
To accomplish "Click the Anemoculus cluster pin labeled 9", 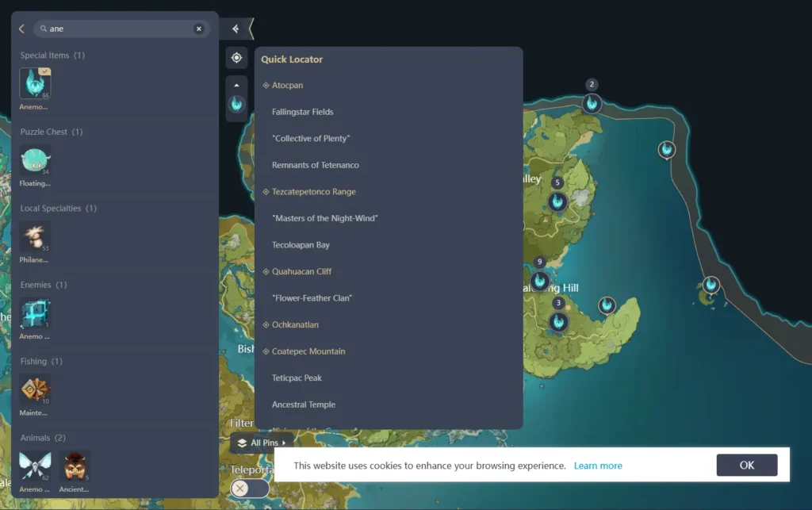I will point(539,281).
